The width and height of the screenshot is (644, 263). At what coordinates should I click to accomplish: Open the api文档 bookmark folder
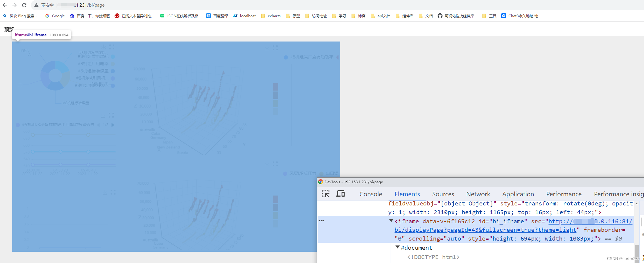click(x=380, y=16)
